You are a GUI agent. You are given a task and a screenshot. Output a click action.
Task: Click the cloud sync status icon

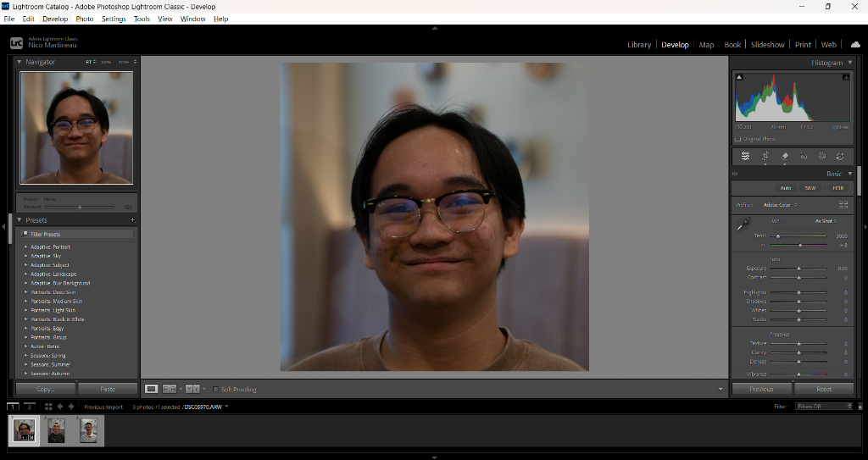pos(855,44)
